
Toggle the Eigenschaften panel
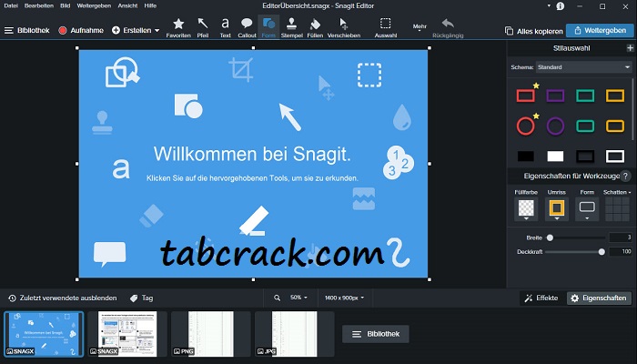tap(599, 298)
